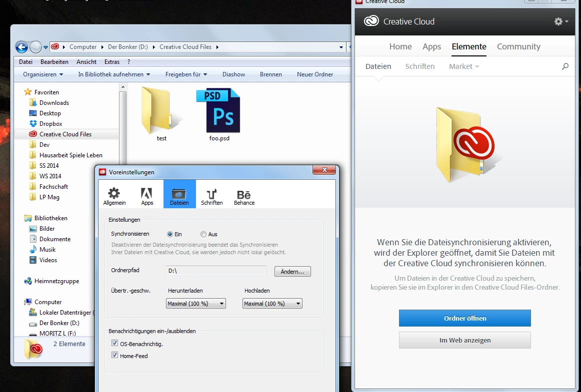Open the Schriften sub-tab in Elemente
The width and height of the screenshot is (581, 392).
pyautogui.click(x=420, y=66)
